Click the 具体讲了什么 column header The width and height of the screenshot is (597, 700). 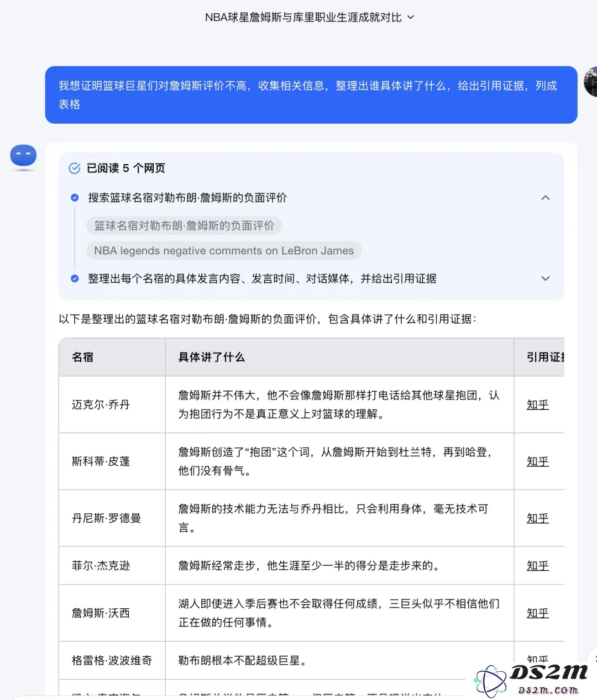click(339, 357)
